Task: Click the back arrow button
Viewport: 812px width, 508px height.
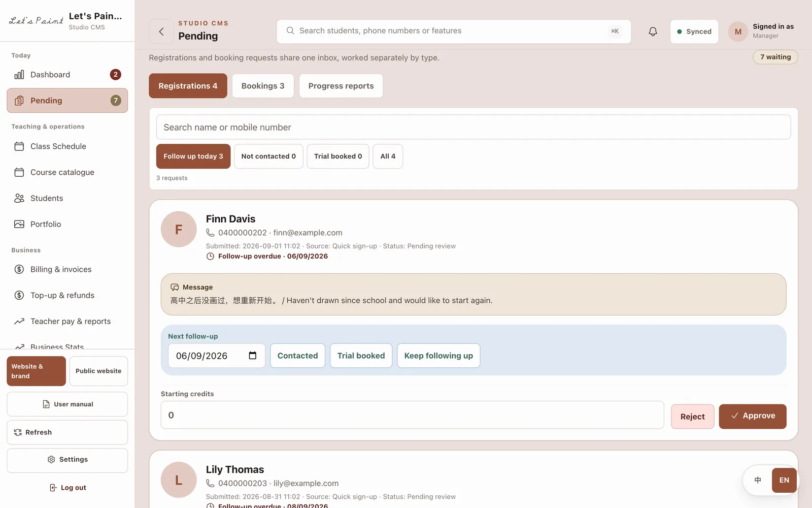Action: click(161, 31)
